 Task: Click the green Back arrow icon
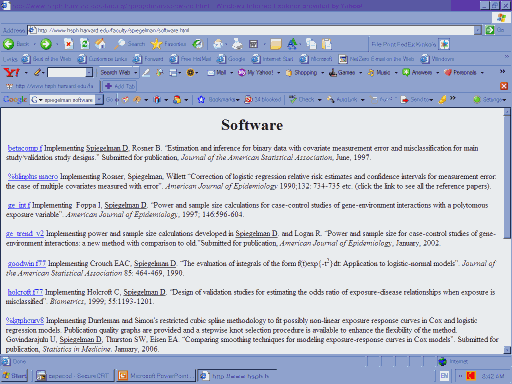tap(8, 44)
